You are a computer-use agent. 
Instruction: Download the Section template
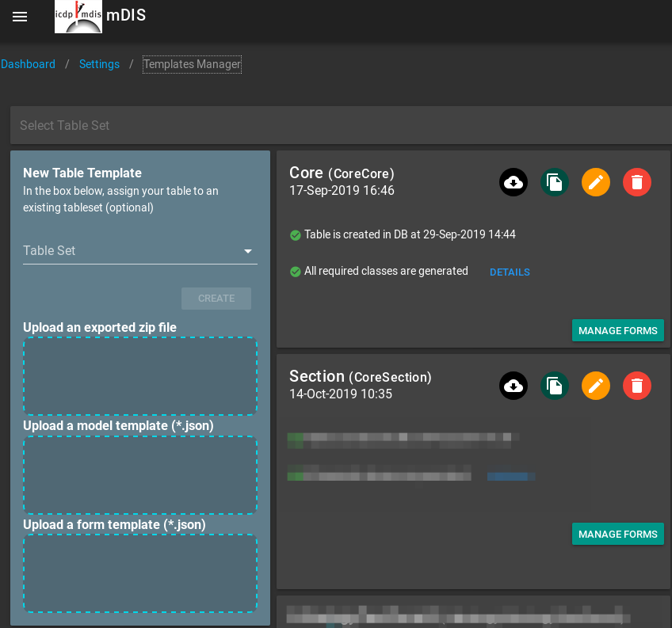click(514, 386)
